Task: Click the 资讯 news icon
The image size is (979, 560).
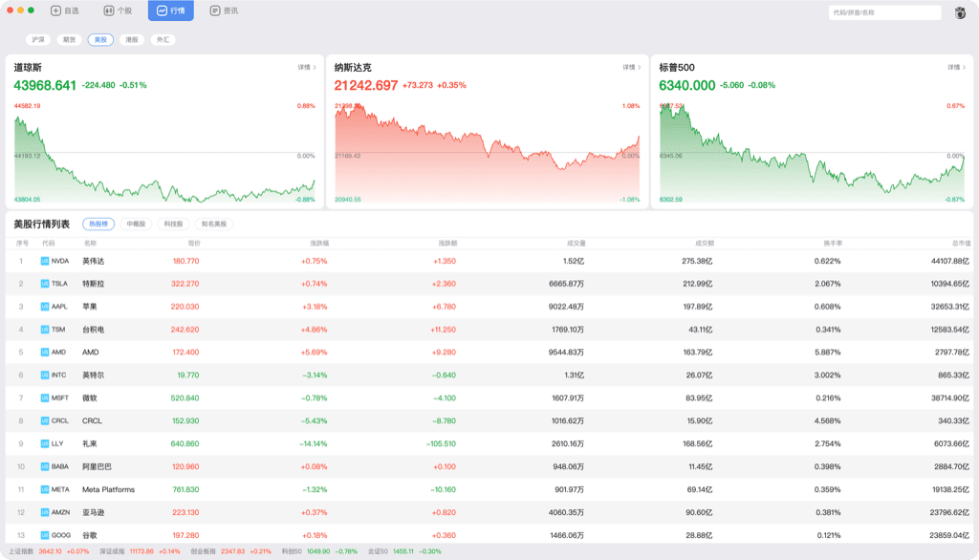Action: 214,11
